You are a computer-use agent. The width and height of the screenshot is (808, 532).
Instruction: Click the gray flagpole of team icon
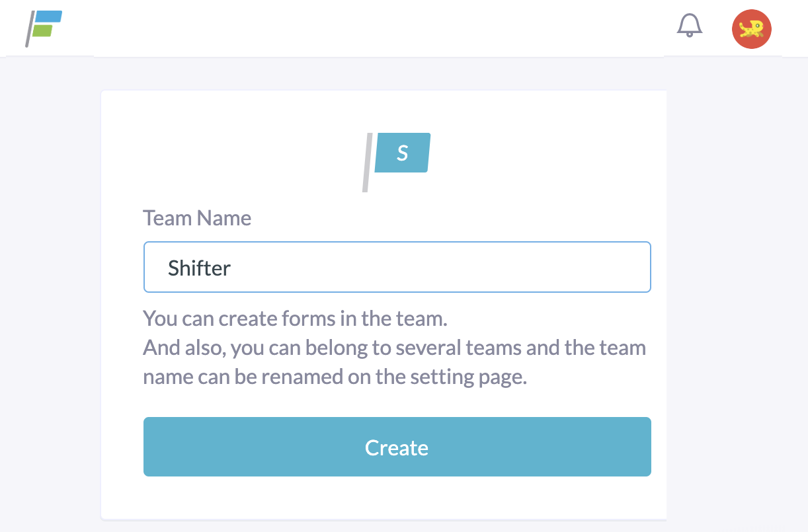tap(367, 163)
